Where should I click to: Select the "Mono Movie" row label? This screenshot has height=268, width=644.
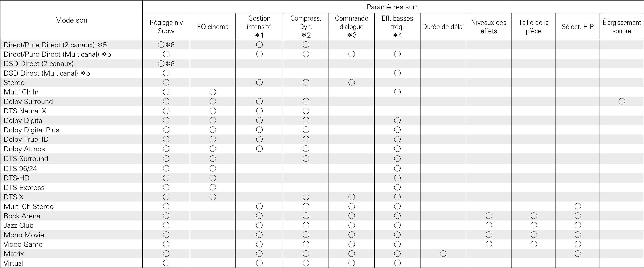click(24, 235)
